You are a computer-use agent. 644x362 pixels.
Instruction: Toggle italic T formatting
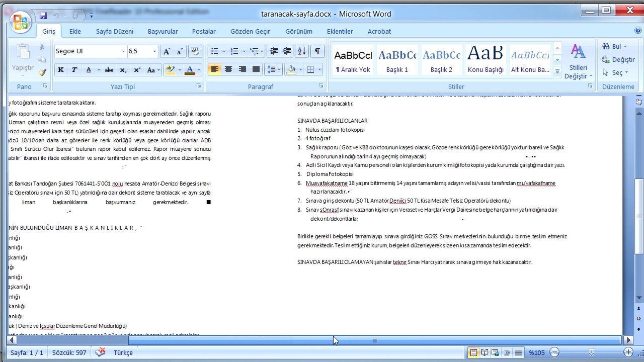coord(74,70)
